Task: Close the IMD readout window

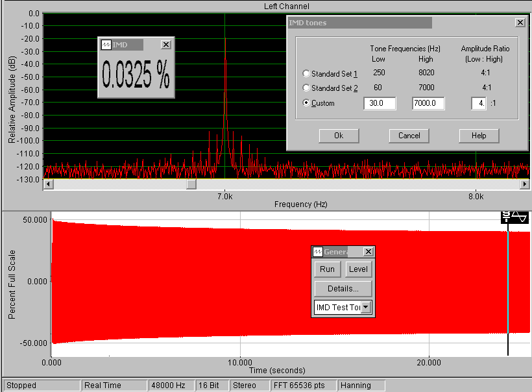Action: click(165, 45)
